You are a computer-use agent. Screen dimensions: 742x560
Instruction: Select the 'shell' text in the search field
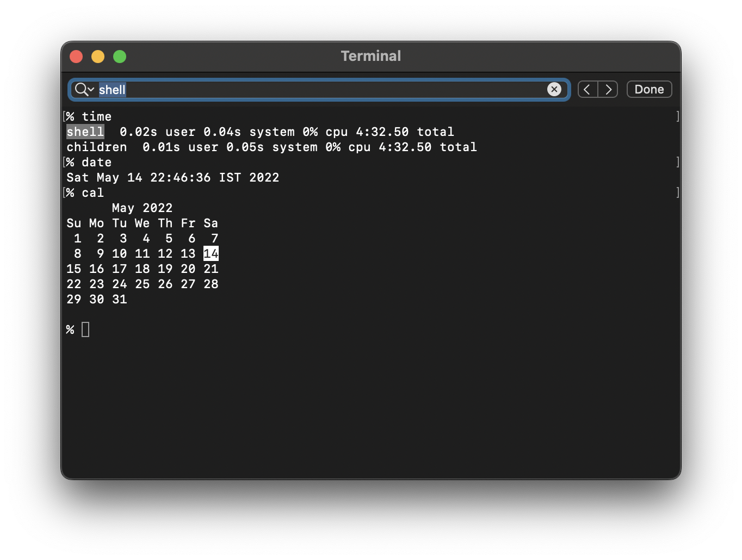tap(112, 90)
